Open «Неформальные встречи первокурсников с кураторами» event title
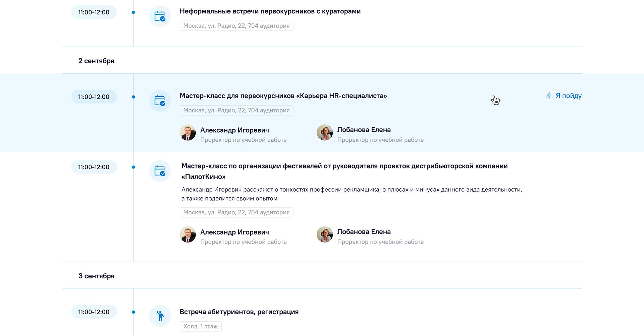Image resolution: width=644 pixels, height=335 pixels. pyautogui.click(x=270, y=11)
